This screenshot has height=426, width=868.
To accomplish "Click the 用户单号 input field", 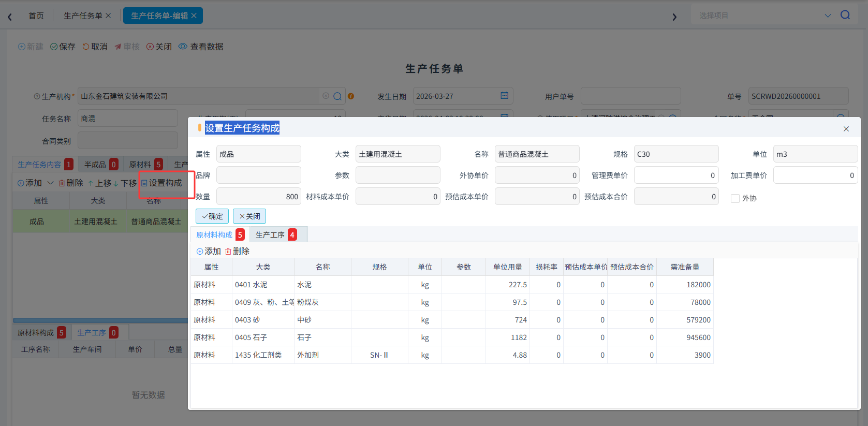I will [630, 96].
